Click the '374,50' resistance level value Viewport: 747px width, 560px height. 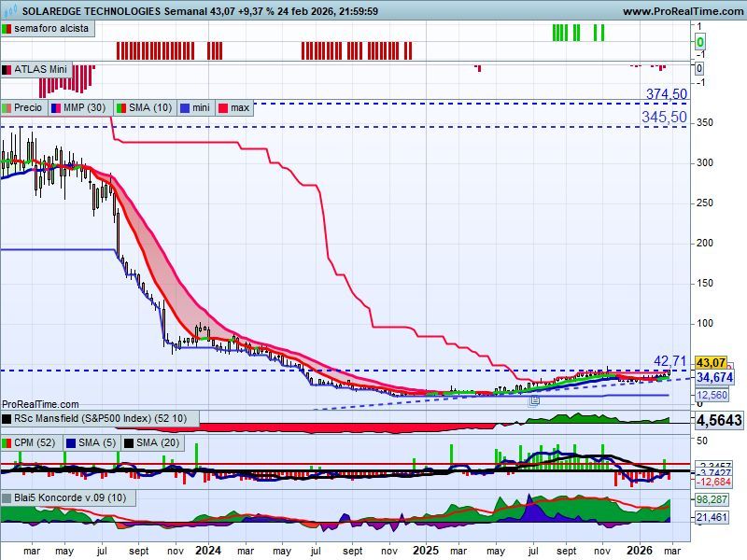(667, 94)
